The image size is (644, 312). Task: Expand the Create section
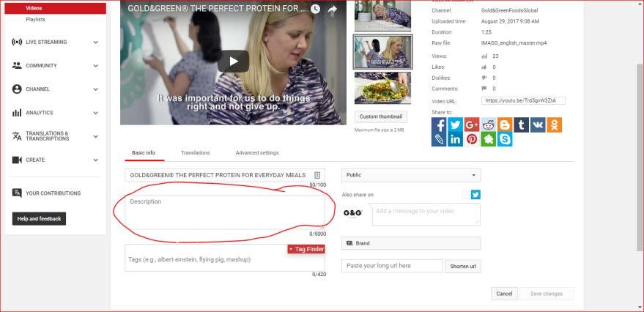[x=96, y=160]
